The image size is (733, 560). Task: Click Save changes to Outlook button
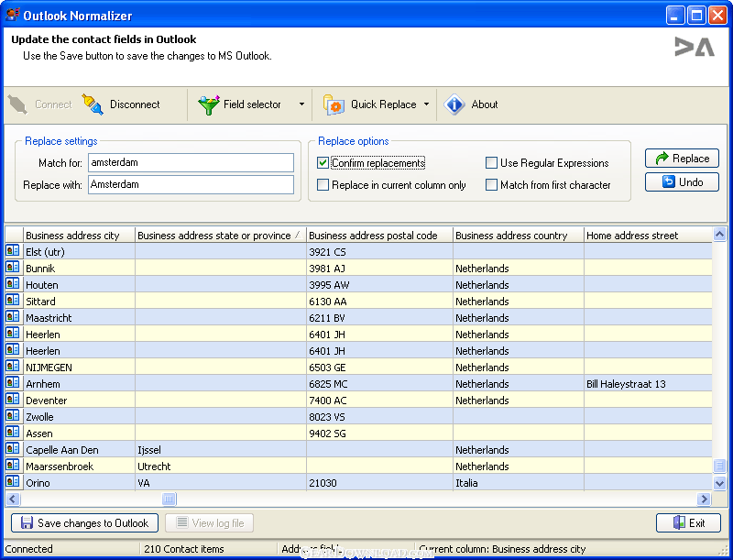(x=84, y=523)
